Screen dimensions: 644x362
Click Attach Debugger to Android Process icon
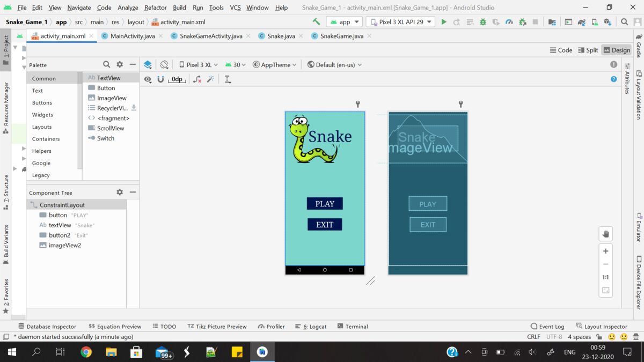click(x=522, y=22)
